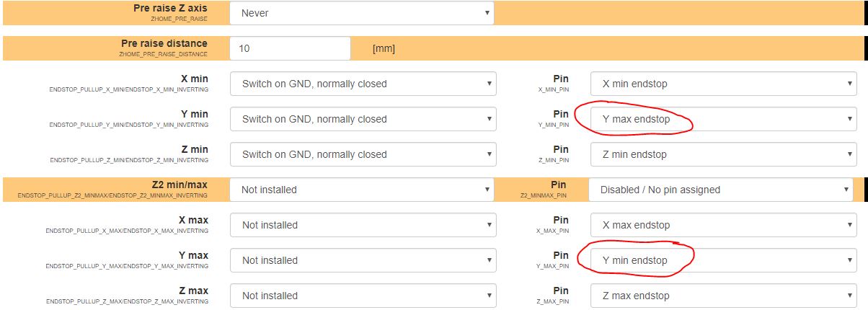Click the 'Pre raise distance' label text
Viewport: 868px width, 310px height.
pos(164,44)
